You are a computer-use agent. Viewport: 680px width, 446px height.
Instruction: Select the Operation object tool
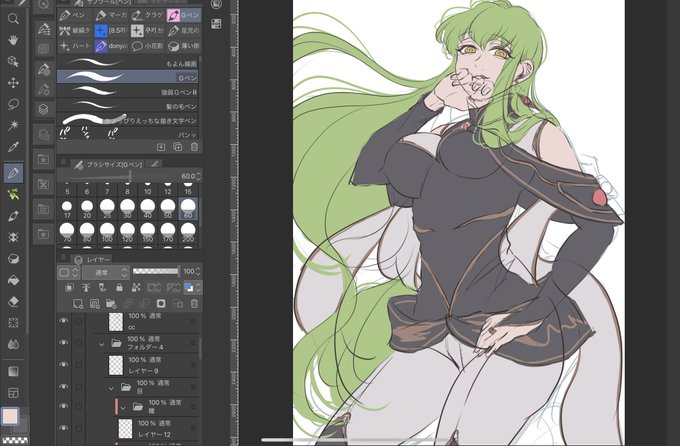[13, 61]
